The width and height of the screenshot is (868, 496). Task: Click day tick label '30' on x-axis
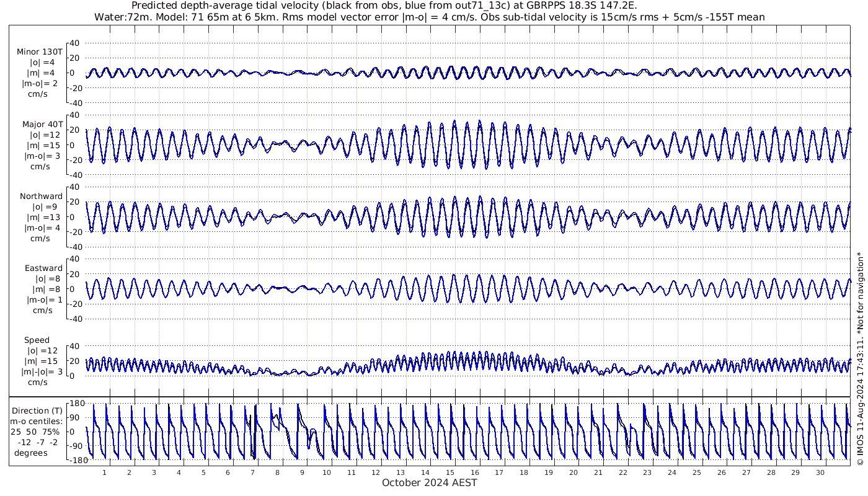click(820, 472)
